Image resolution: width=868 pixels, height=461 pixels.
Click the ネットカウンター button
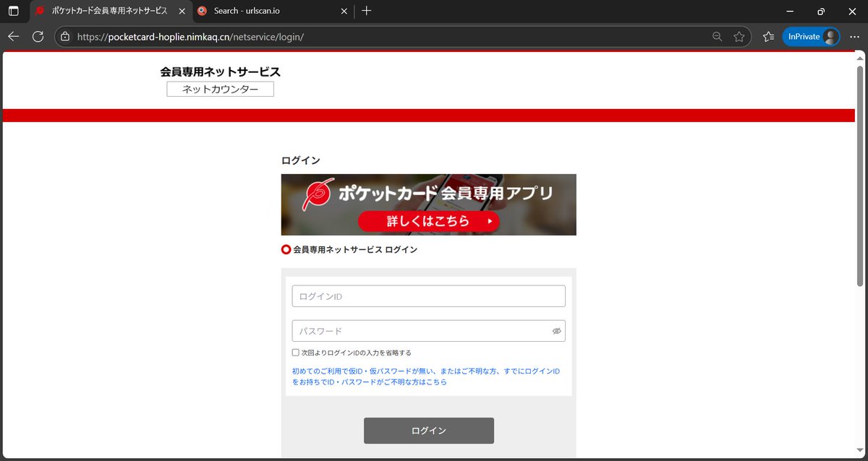click(x=220, y=89)
